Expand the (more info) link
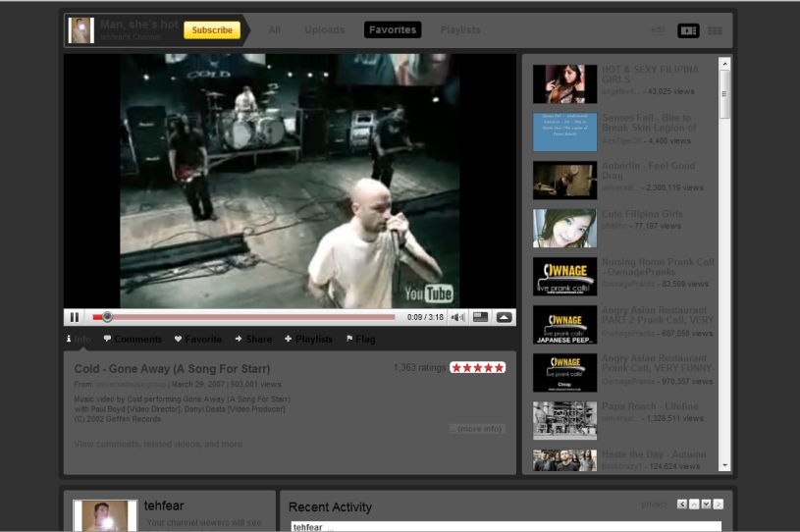The height and width of the screenshot is (532, 800). 478,429
